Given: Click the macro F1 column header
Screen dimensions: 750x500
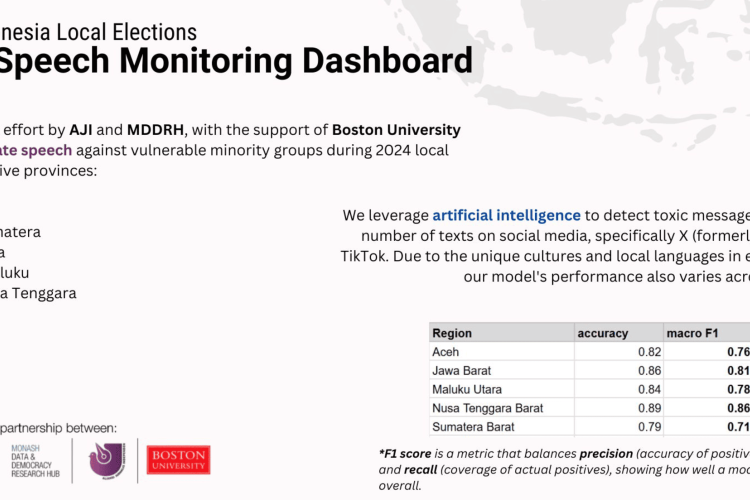Looking at the screenshot, I should [x=690, y=333].
